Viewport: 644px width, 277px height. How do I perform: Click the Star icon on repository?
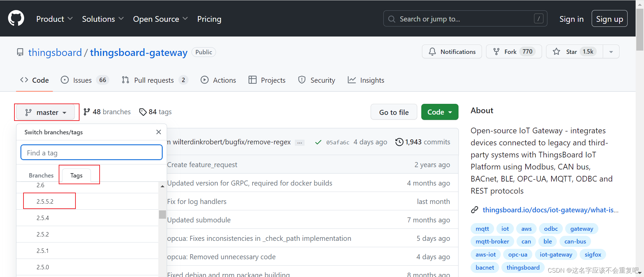(x=556, y=52)
